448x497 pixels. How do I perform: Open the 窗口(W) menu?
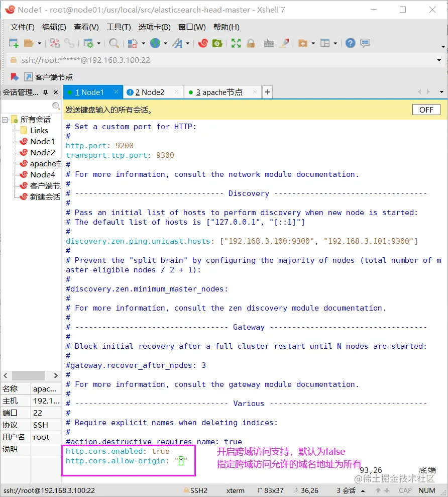click(192, 27)
